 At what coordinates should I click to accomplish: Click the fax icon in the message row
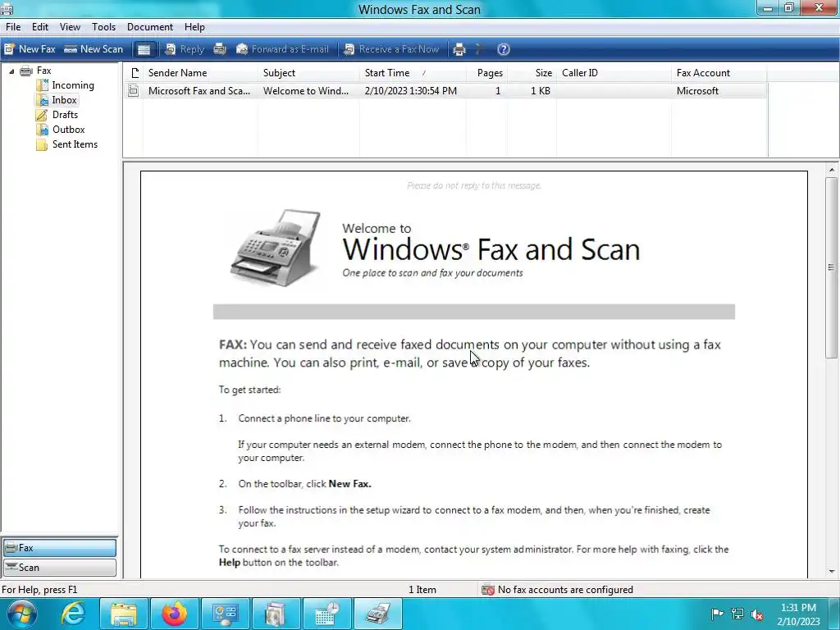[134, 91]
